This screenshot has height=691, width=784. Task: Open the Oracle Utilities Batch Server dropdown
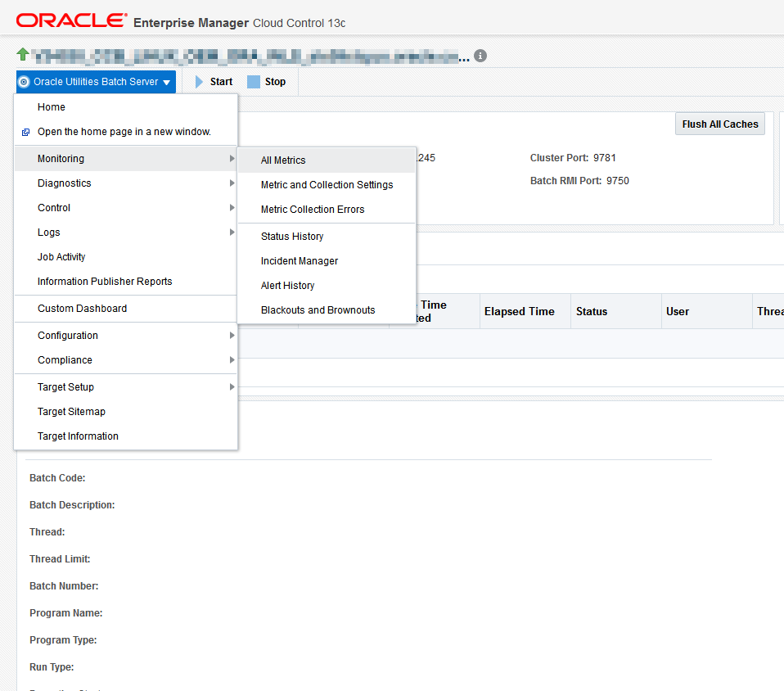96,82
